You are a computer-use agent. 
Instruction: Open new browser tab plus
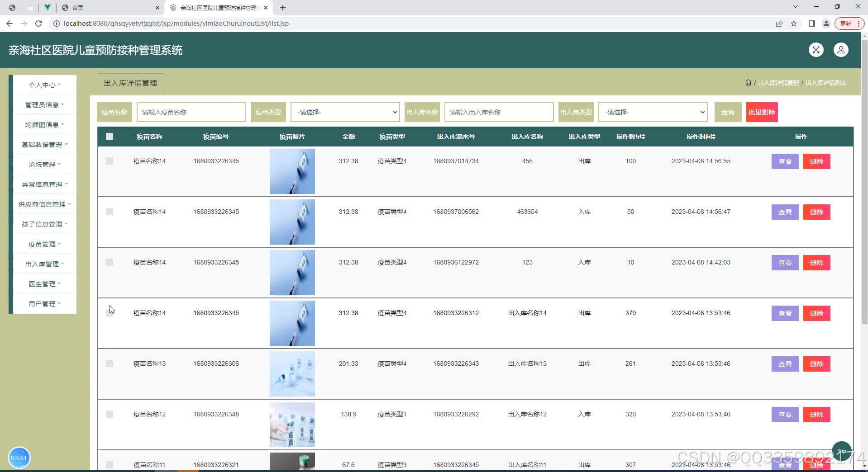(283, 8)
